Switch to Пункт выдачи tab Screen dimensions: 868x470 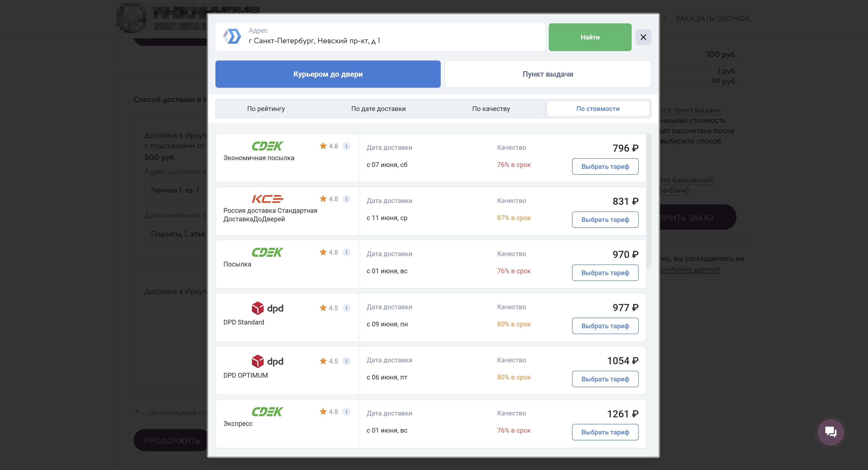click(x=548, y=74)
